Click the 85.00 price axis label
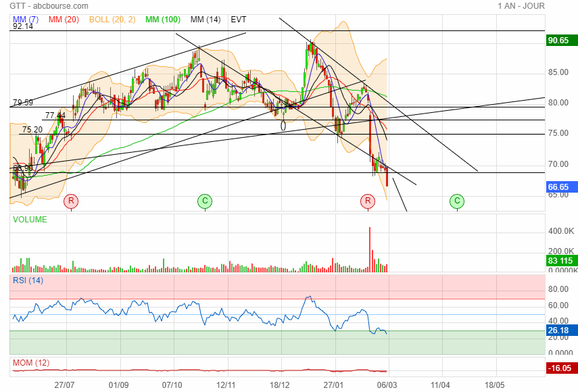578x392 pixels. coord(558,72)
